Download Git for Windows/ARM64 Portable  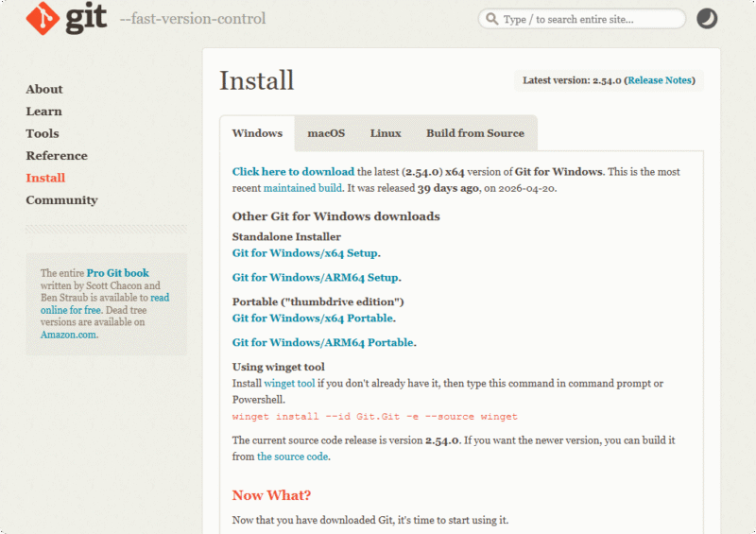[323, 342]
